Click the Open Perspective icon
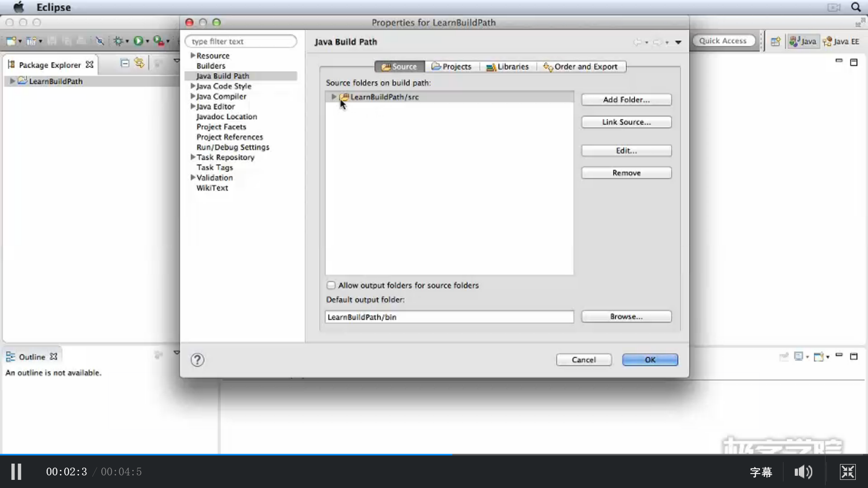The image size is (868, 488). click(x=776, y=42)
